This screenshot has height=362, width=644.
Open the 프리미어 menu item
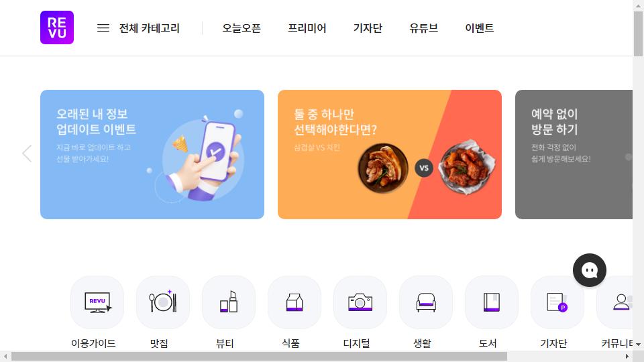coord(307,28)
